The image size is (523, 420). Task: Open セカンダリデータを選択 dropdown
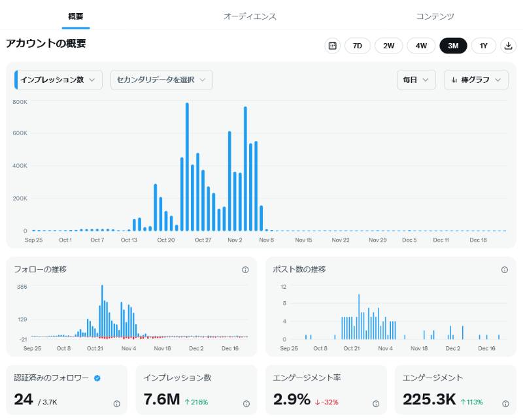161,80
